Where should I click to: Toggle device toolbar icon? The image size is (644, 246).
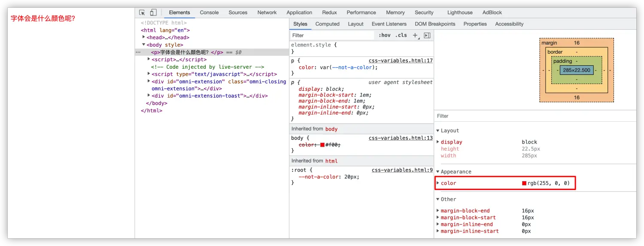pos(153,12)
